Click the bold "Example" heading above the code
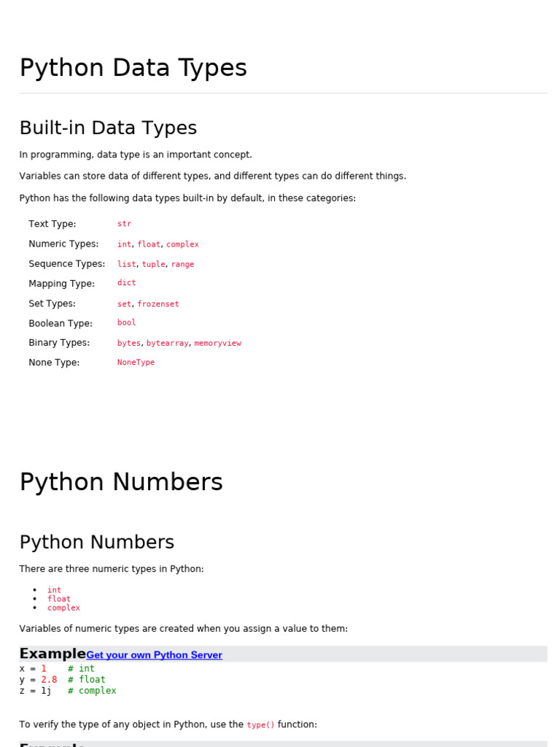 [x=52, y=654]
